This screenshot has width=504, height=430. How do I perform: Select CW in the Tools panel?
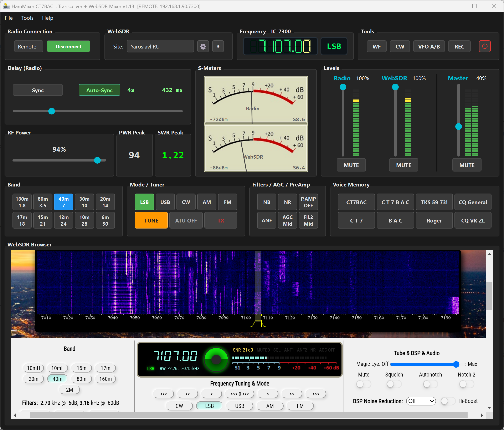400,46
